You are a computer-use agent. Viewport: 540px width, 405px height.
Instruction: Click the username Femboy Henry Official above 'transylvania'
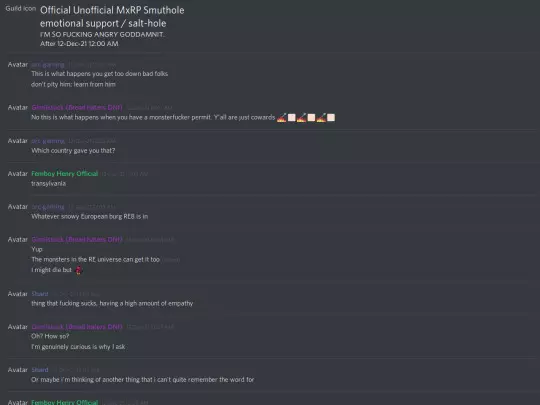click(x=65, y=174)
